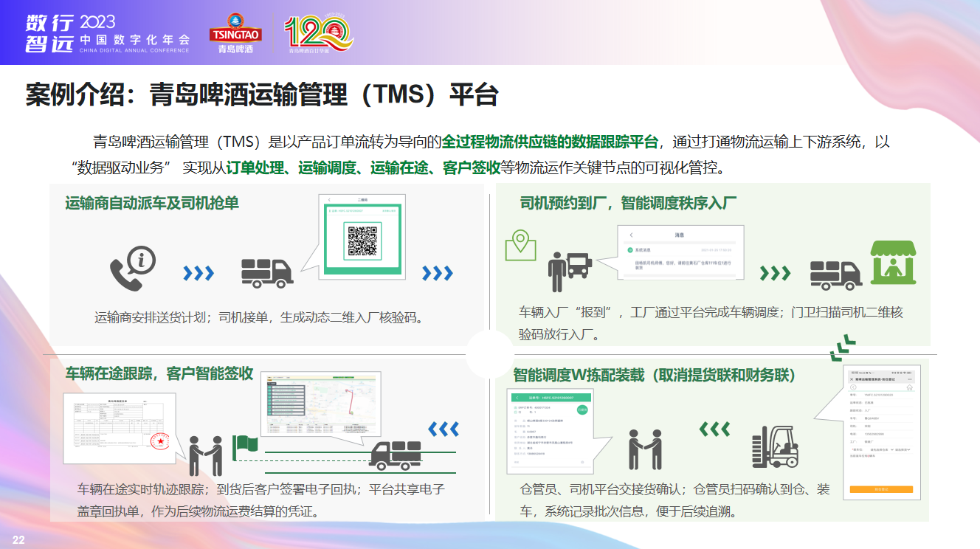This screenshot has width=980, height=549.
Task: Click the blue right chevrons after the QR code screenshot
Action: pyautogui.click(x=437, y=274)
